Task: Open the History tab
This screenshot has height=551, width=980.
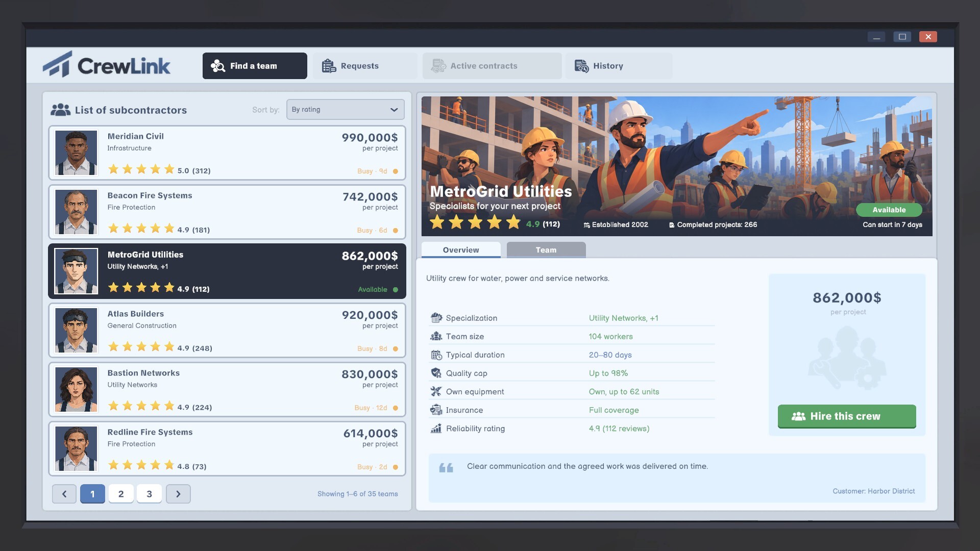Action: tap(619, 66)
